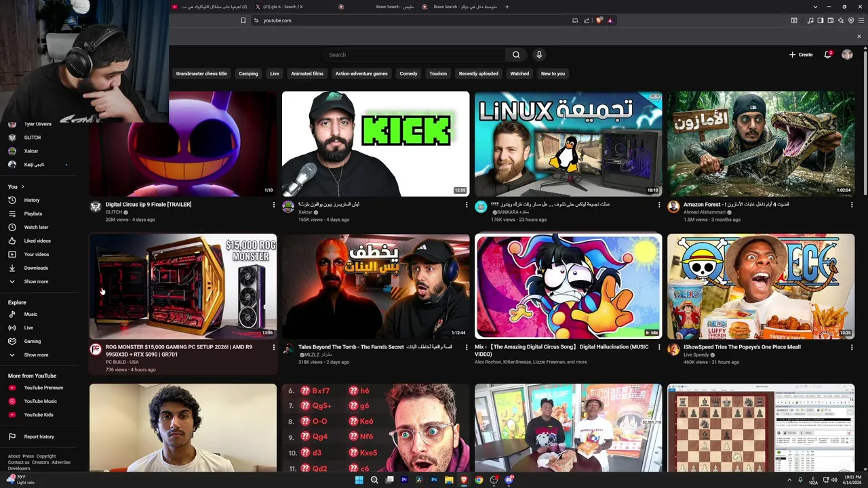
Task: Expand the system tray hidden icons arrow
Action: coord(790,480)
